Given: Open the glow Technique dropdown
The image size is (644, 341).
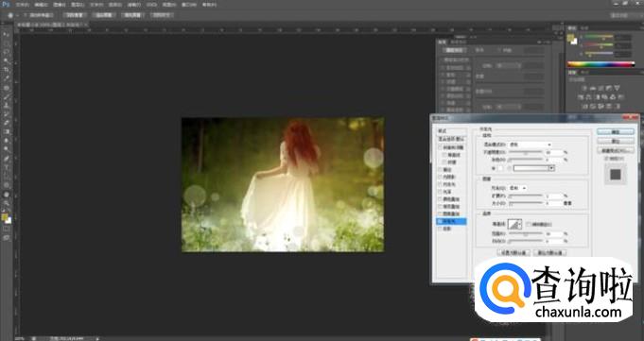Looking at the screenshot, I should (518, 188).
